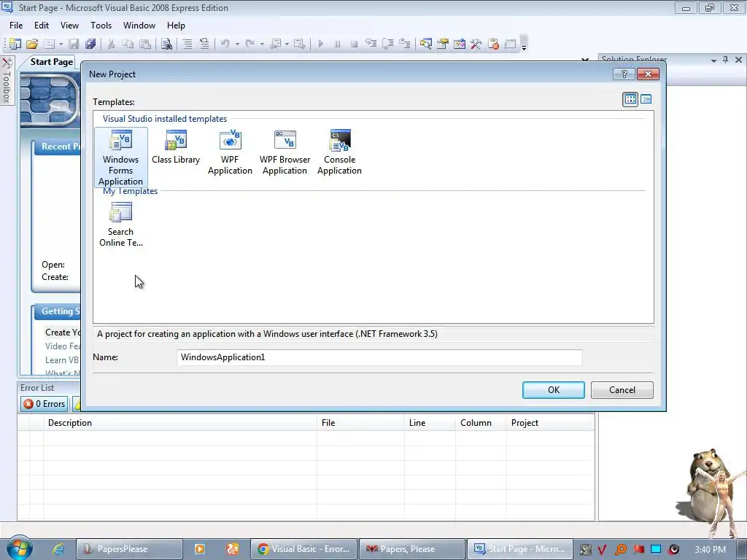Click the Redo toolbar icon
747x560 pixels.
250,44
